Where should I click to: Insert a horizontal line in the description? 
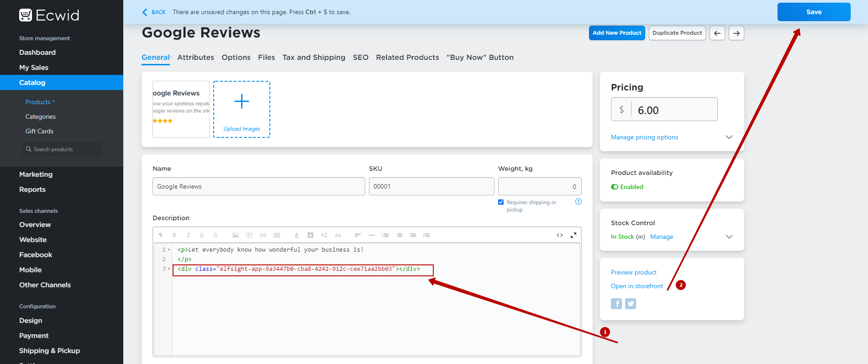372,235
